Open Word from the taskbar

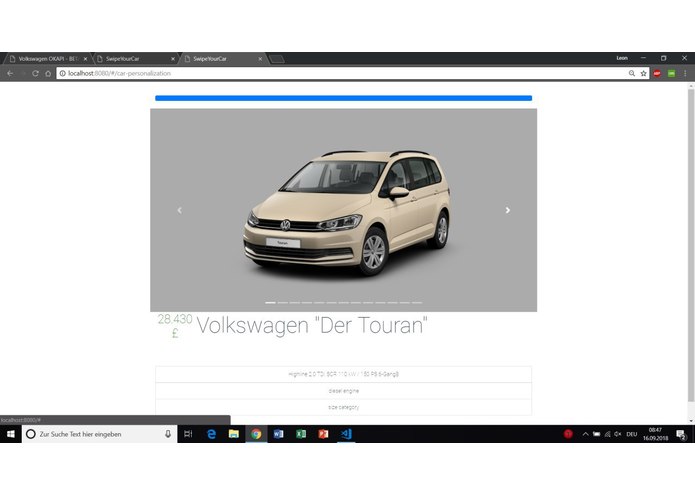278,434
